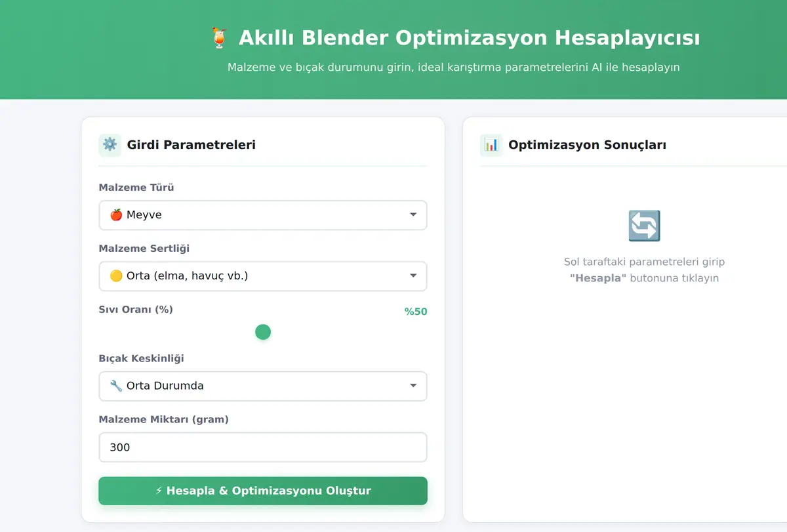Click the cocktail icon in the header

pos(219,38)
